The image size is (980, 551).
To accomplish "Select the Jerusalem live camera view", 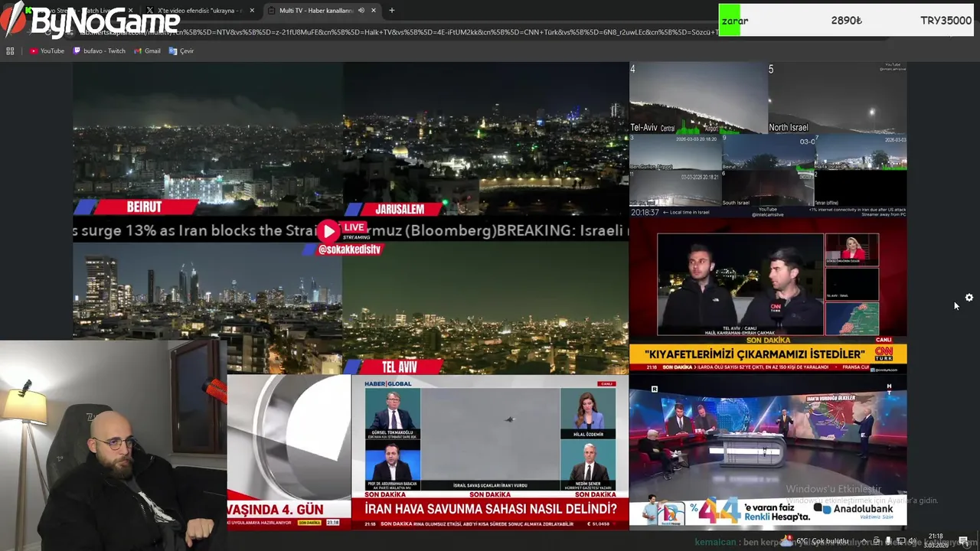I will tap(485, 139).
